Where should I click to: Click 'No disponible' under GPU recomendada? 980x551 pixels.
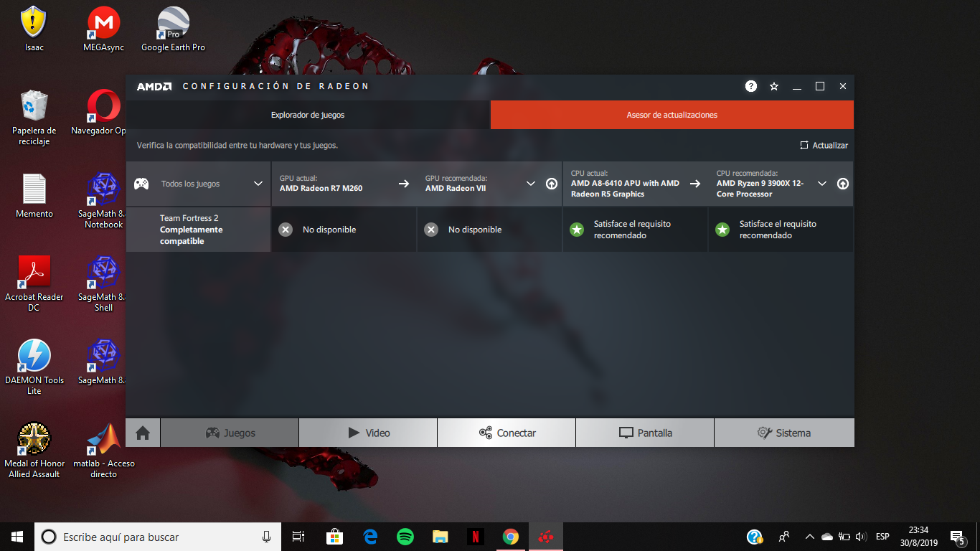pos(475,230)
